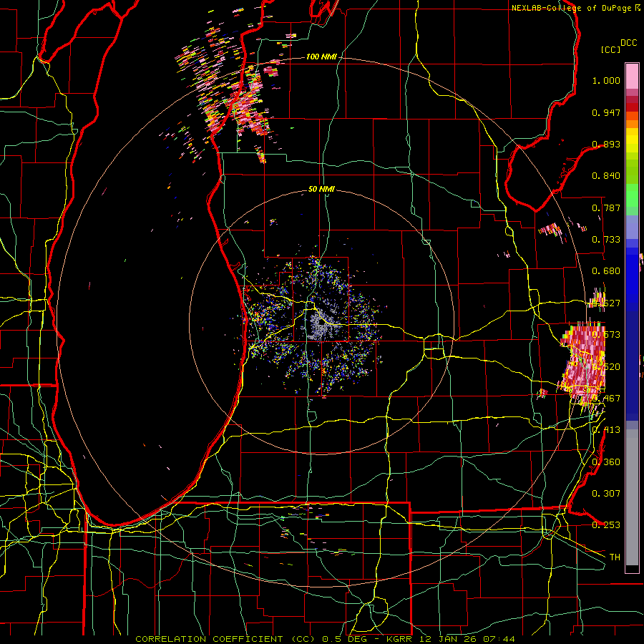644x644 pixels.
Task: Select the 0.253 scale label
Action: (606, 525)
